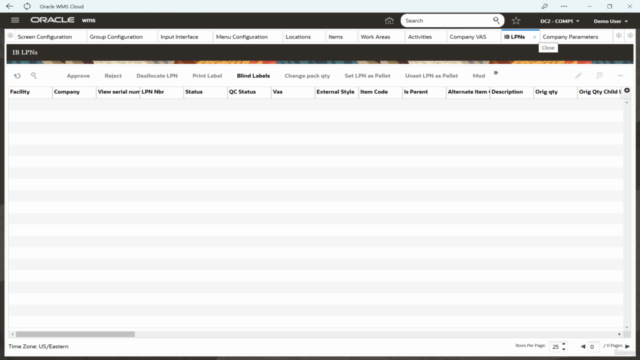This screenshot has height=360, width=640.
Task: Switch to Company Parameters tab
Action: (x=570, y=37)
